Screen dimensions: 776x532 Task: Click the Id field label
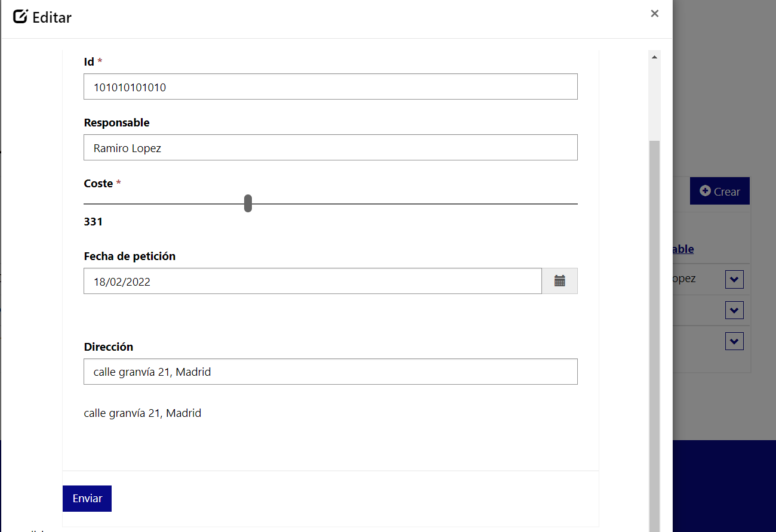click(x=89, y=61)
